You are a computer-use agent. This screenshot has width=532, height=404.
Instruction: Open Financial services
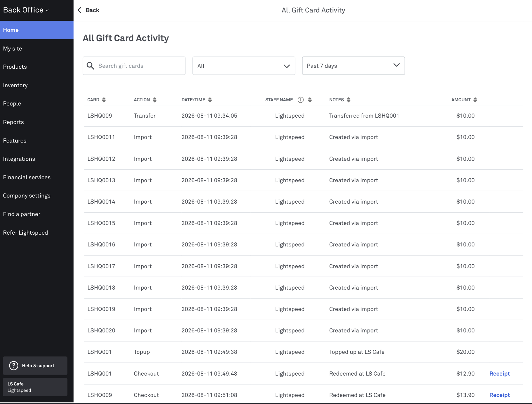[37, 177]
